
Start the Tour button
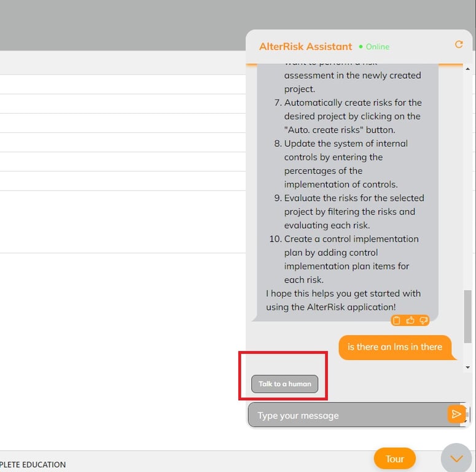tap(395, 458)
